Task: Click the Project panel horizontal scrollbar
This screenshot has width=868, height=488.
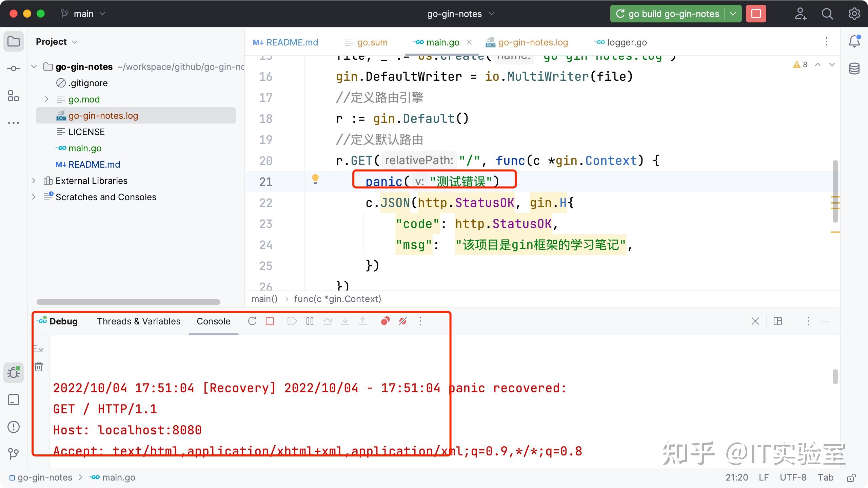Action: 128,302
